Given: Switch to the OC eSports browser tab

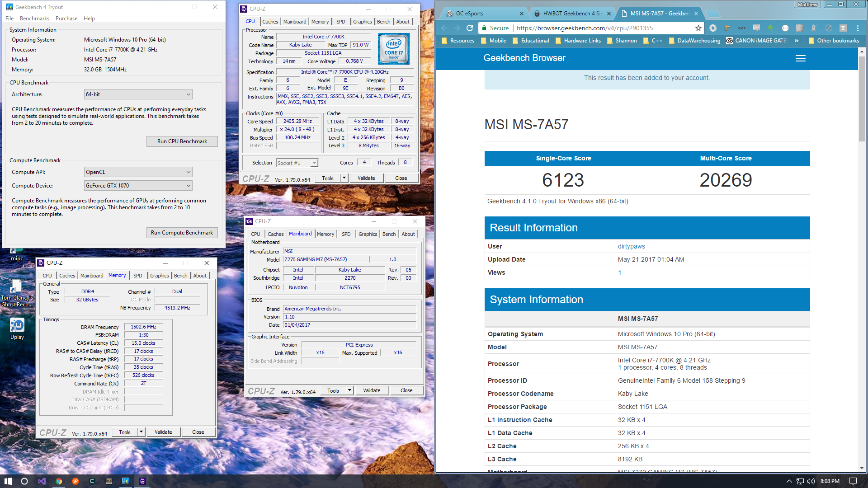Looking at the screenshot, I should pos(484,14).
